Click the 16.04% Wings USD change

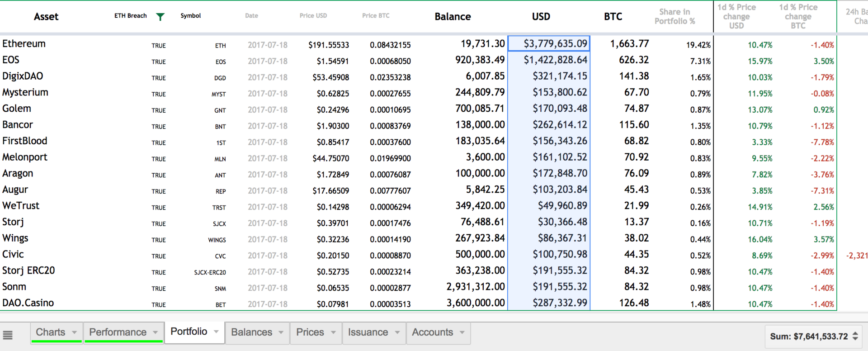tap(760, 240)
